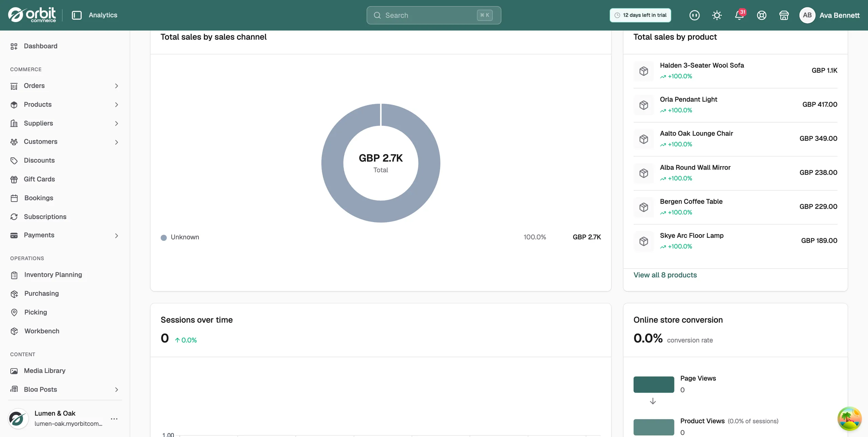
Task: Open the Lumen & Oak store options menu
Action: tap(114, 419)
